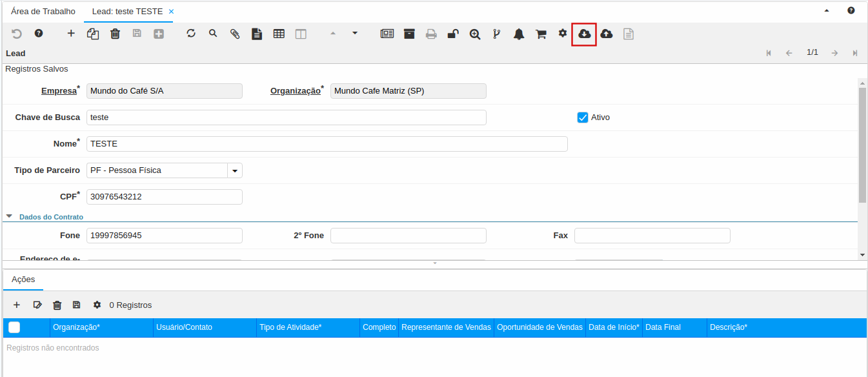Open the attachment paperclip tool
The image size is (868, 377).
tap(235, 34)
